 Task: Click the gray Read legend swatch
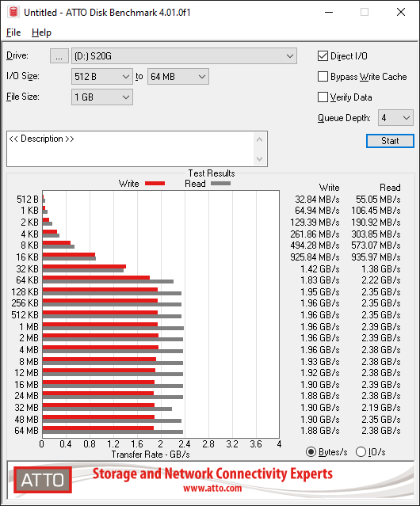pos(221,184)
